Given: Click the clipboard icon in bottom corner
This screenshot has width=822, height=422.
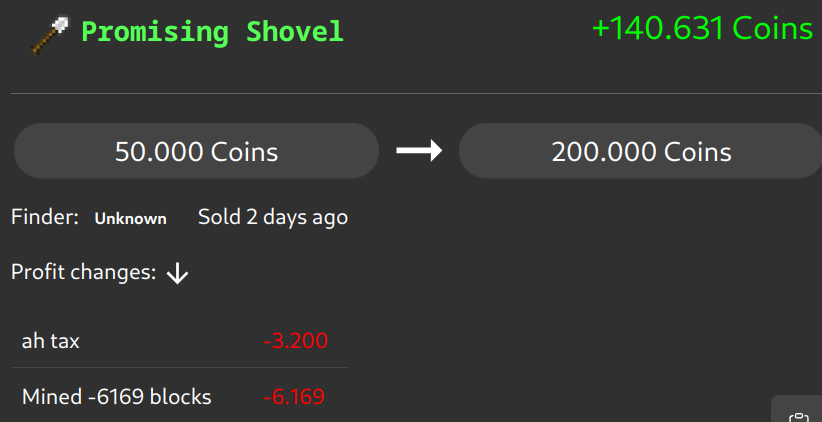Looking at the screenshot, I should [x=798, y=415].
